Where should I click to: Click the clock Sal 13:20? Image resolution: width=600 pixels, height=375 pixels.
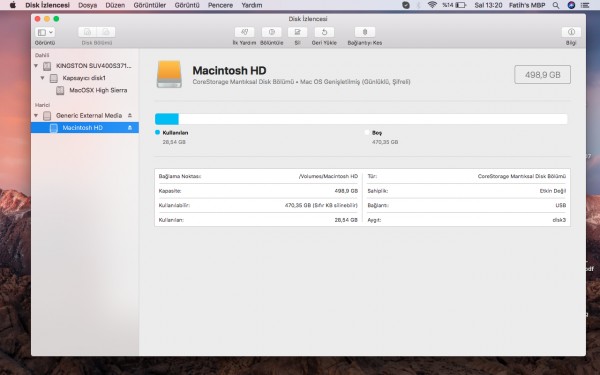coord(488,5)
